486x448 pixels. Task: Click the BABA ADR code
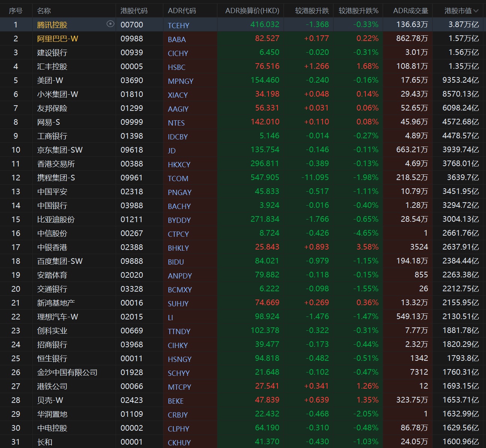point(177,39)
